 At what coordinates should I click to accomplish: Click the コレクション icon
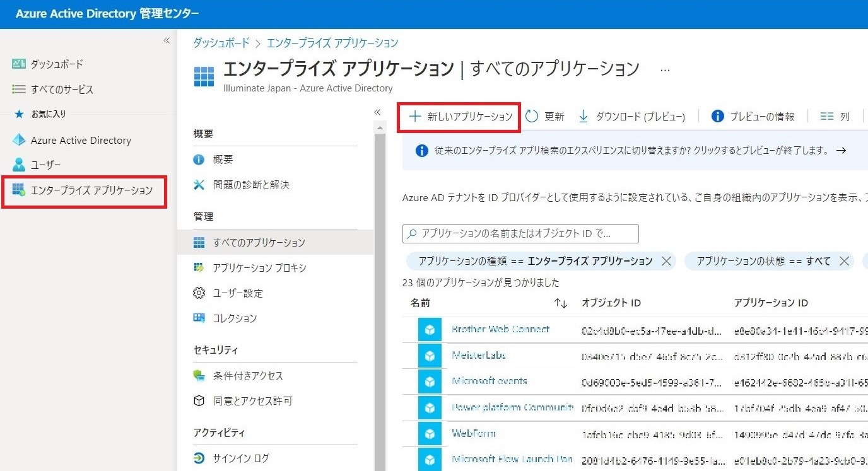[x=199, y=318]
